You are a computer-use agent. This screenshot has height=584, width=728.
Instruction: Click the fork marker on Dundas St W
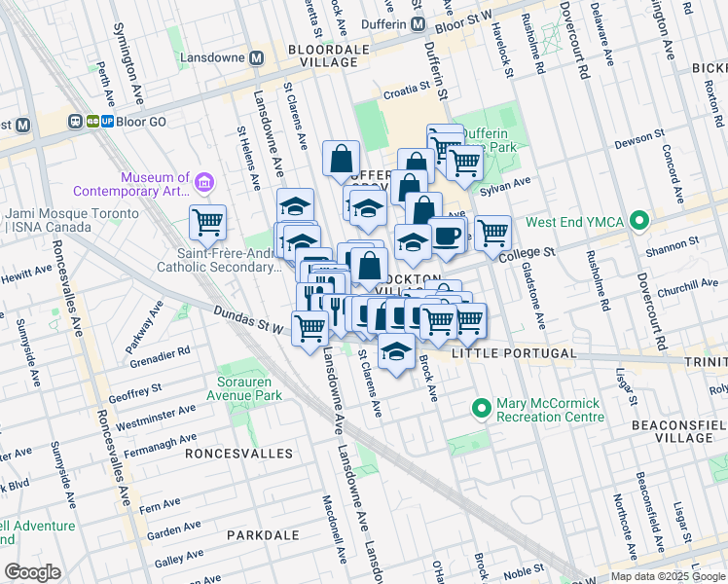point(336,312)
